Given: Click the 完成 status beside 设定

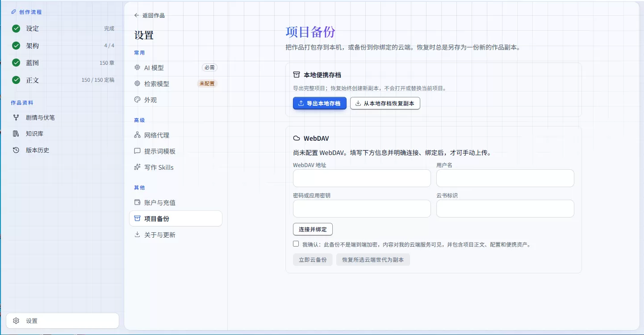Looking at the screenshot, I should [x=109, y=29].
